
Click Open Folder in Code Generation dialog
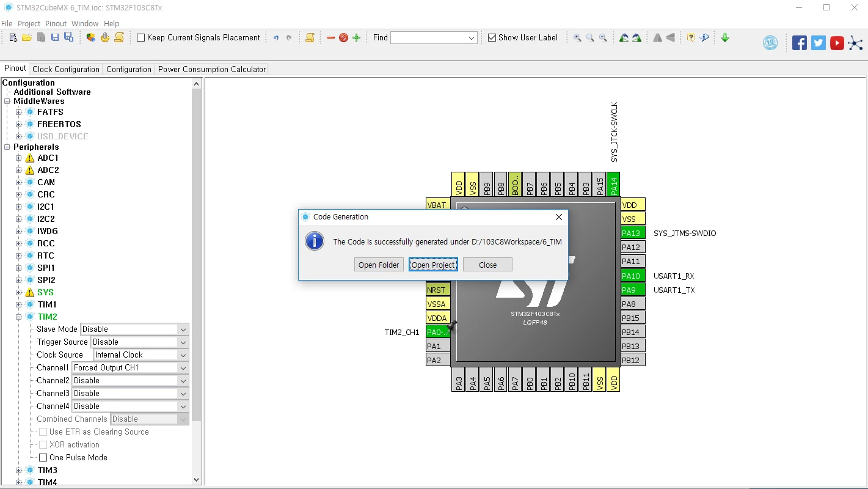coord(379,265)
